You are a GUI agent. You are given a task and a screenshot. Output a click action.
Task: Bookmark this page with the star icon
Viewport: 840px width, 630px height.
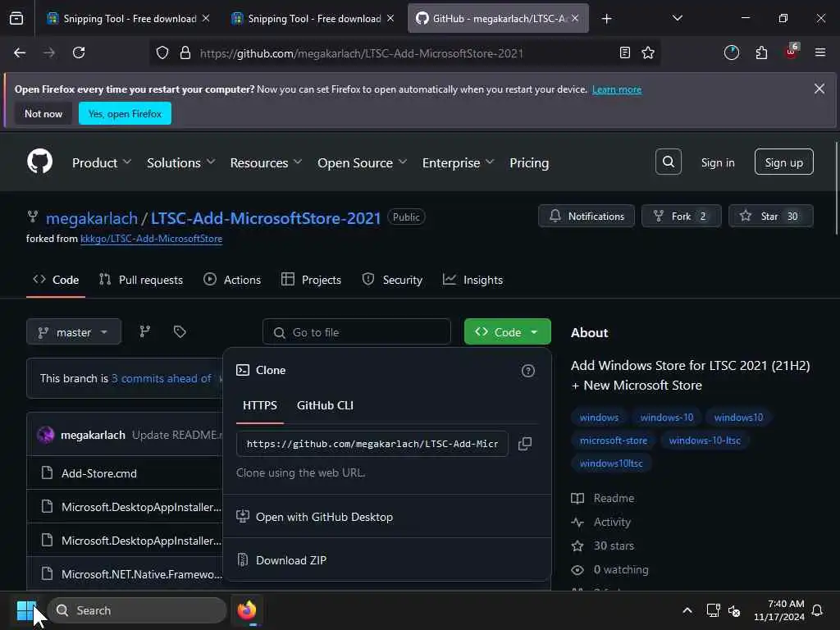[648, 52]
